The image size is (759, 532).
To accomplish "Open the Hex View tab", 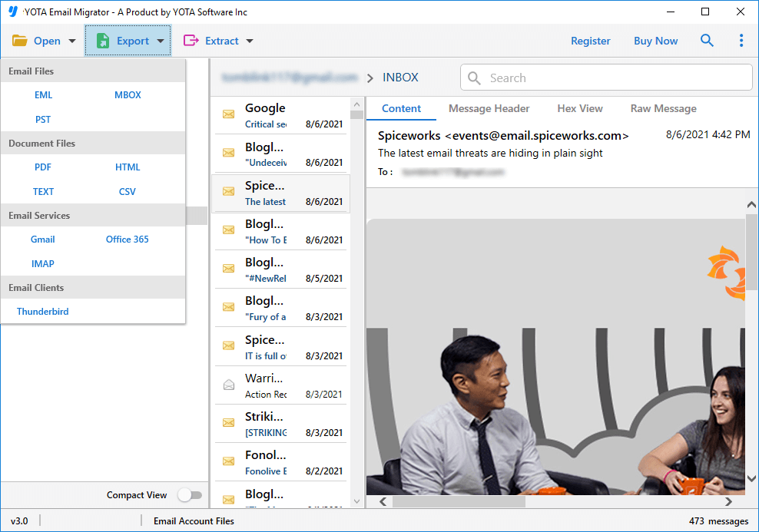I will coord(579,108).
